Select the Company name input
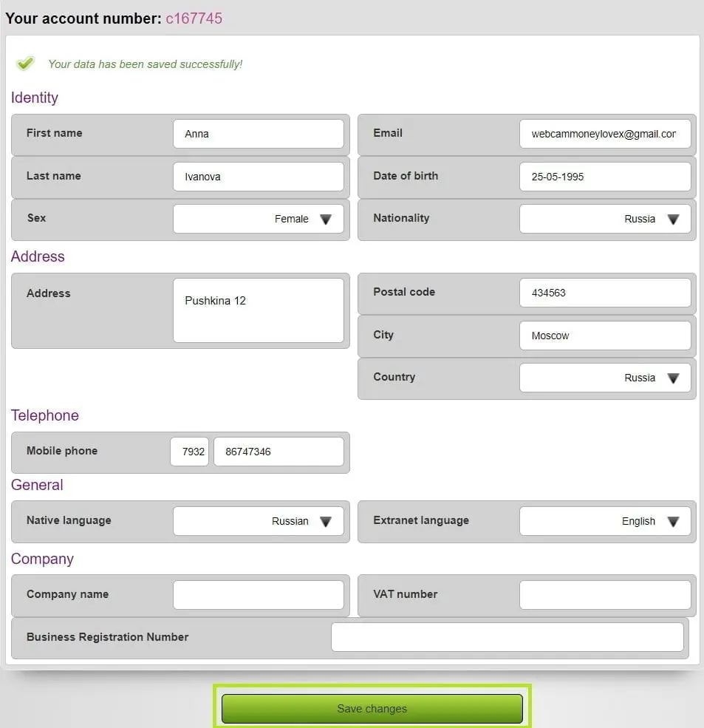Screen dimensions: 704x728 [x=258, y=595]
